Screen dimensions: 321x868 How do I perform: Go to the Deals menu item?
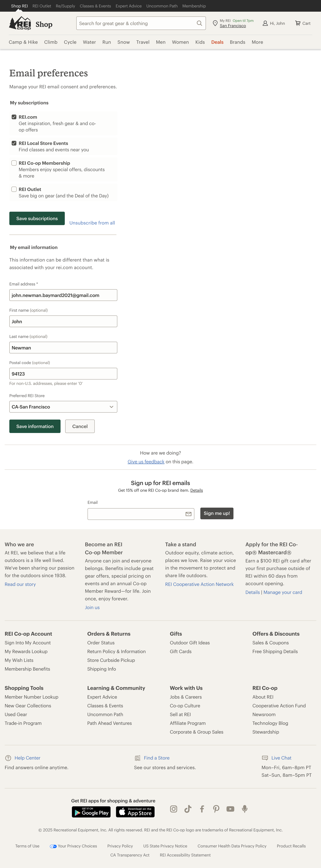217,42
